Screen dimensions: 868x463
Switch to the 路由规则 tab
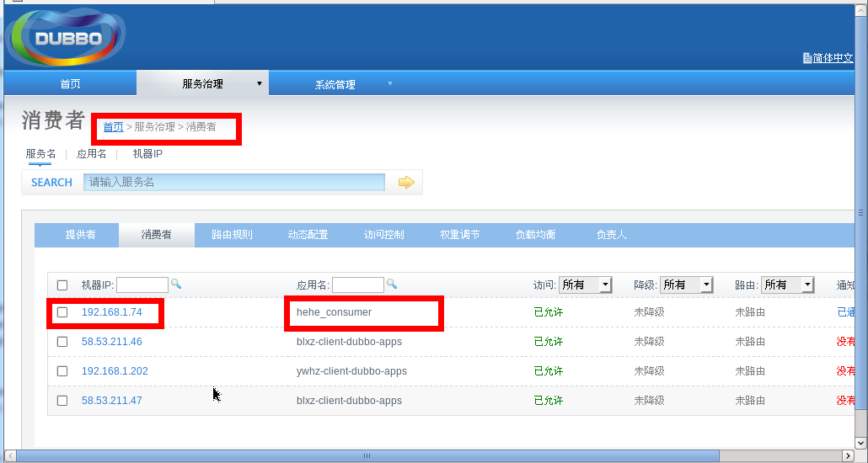pyautogui.click(x=232, y=235)
